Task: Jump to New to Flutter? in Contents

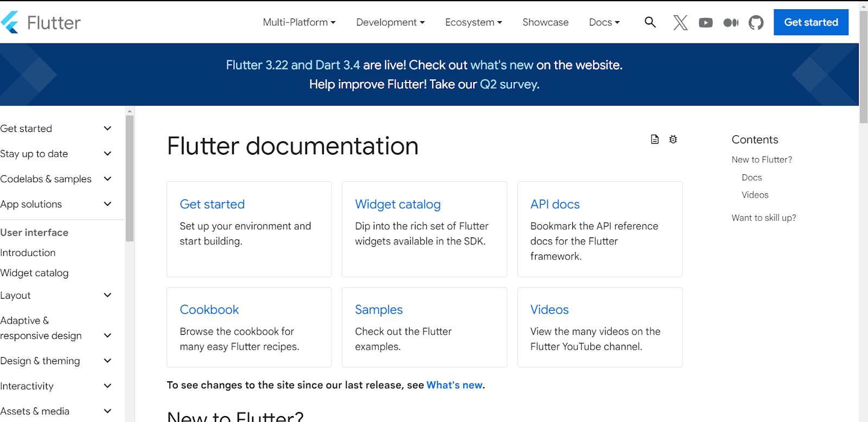Action: click(x=762, y=160)
